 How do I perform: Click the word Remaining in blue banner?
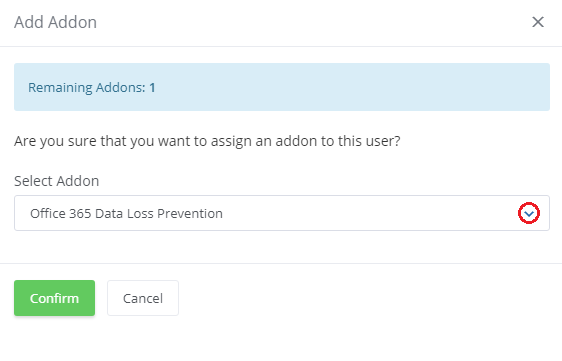pyautogui.click(x=60, y=88)
